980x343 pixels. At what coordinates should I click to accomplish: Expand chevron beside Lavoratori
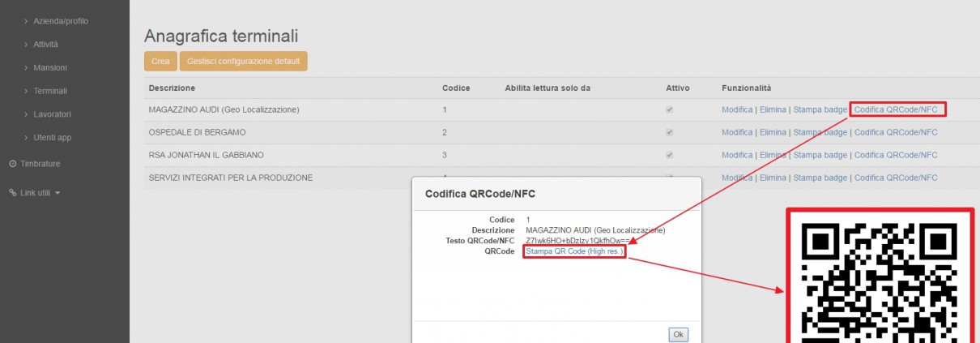(26, 114)
